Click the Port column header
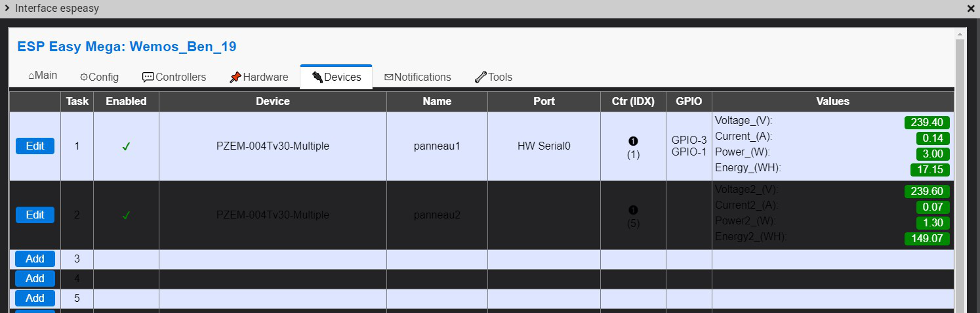 tap(544, 102)
